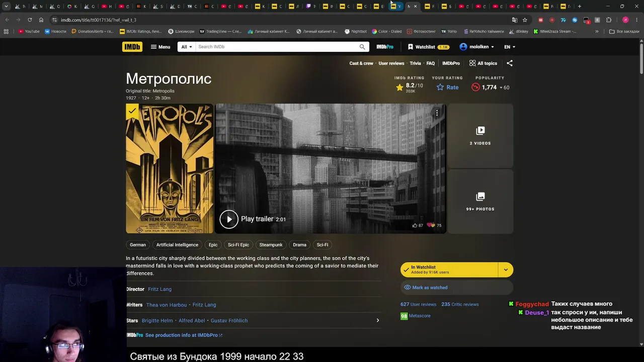
Task: Click the popularity trending-down icon
Action: (475, 87)
